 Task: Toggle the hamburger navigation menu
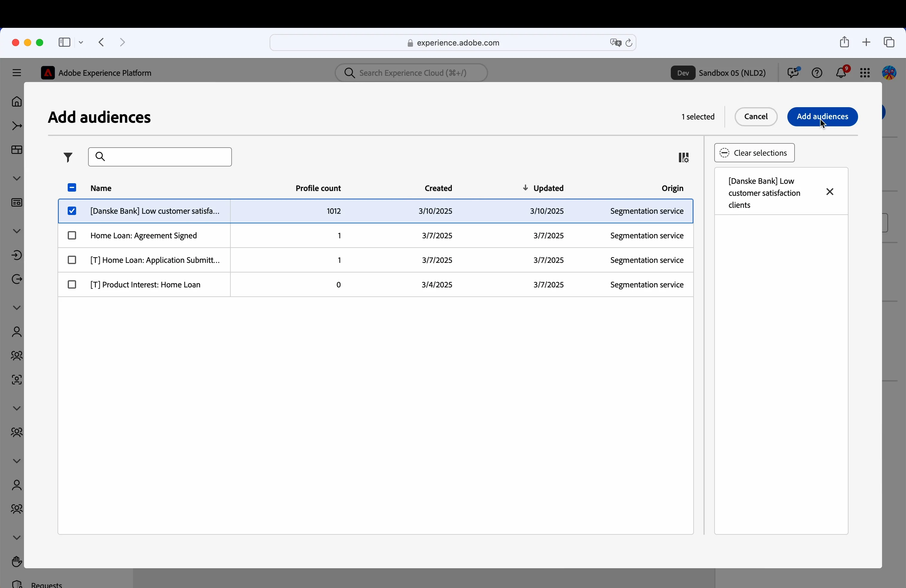(17, 73)
